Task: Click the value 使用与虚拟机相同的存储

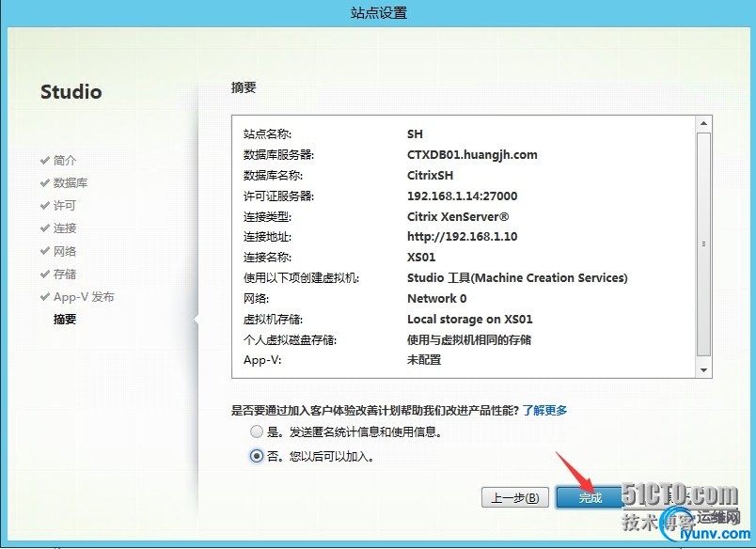Action: pyautogui.click(x=468, y=339)
